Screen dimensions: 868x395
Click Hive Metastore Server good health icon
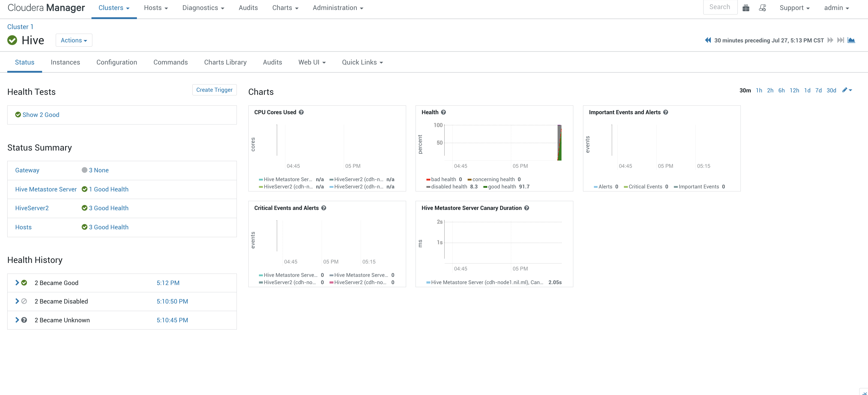point(84,189)
